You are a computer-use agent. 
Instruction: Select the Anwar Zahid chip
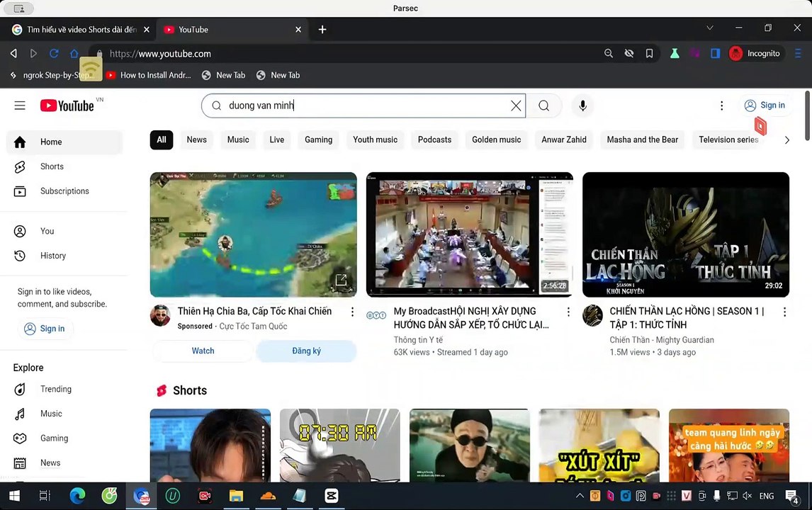tap(564, 140)
